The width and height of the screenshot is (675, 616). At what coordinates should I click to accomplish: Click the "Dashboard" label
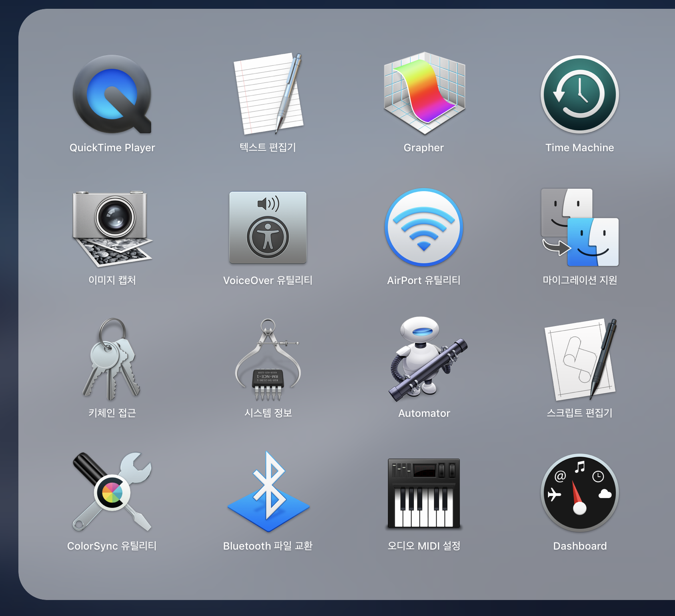tap(580, 546)
